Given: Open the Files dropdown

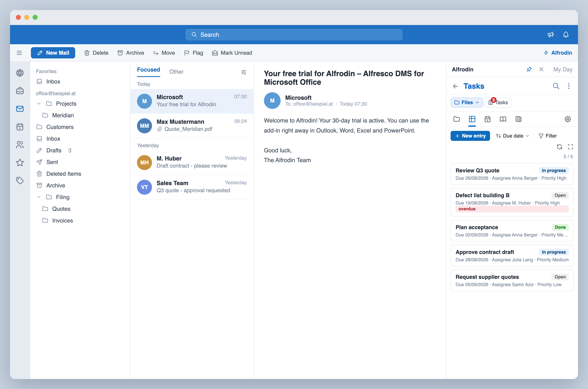Looking at the screenshot, I should pos(467,102).
